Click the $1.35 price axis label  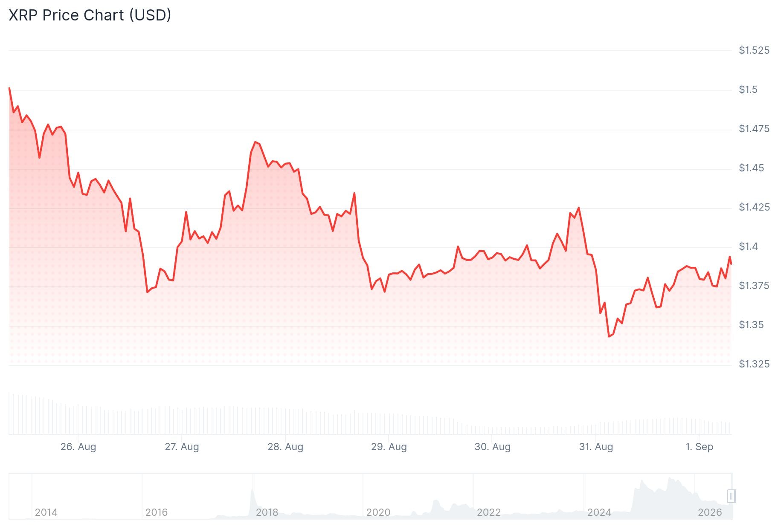pyautogui.click(x=752, y=325)
